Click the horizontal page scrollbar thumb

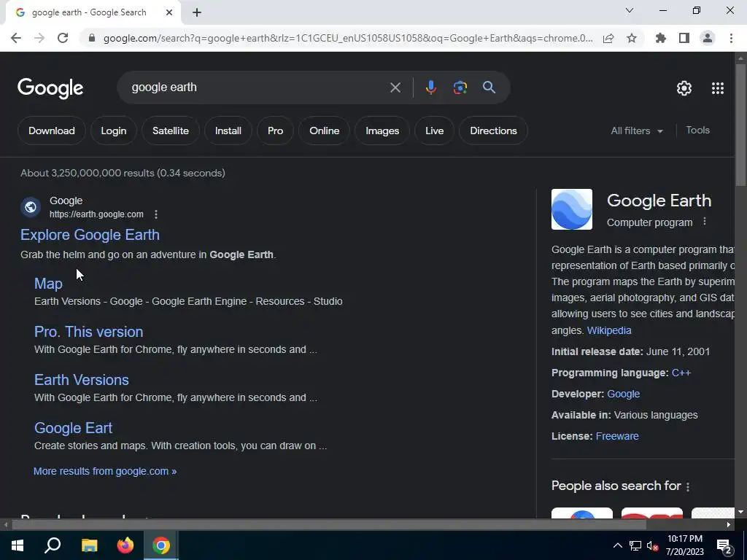point(329,525)
